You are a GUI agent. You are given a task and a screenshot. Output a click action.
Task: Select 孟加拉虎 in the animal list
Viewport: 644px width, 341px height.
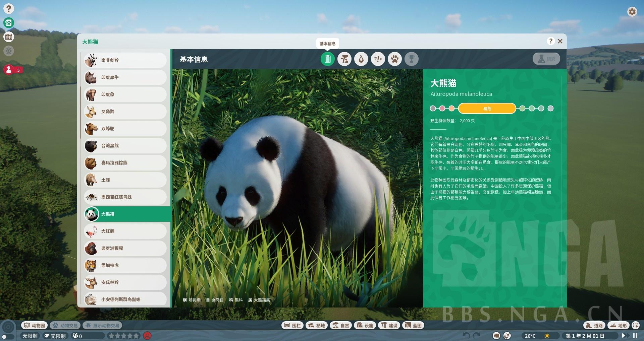[x=125, y=265]
